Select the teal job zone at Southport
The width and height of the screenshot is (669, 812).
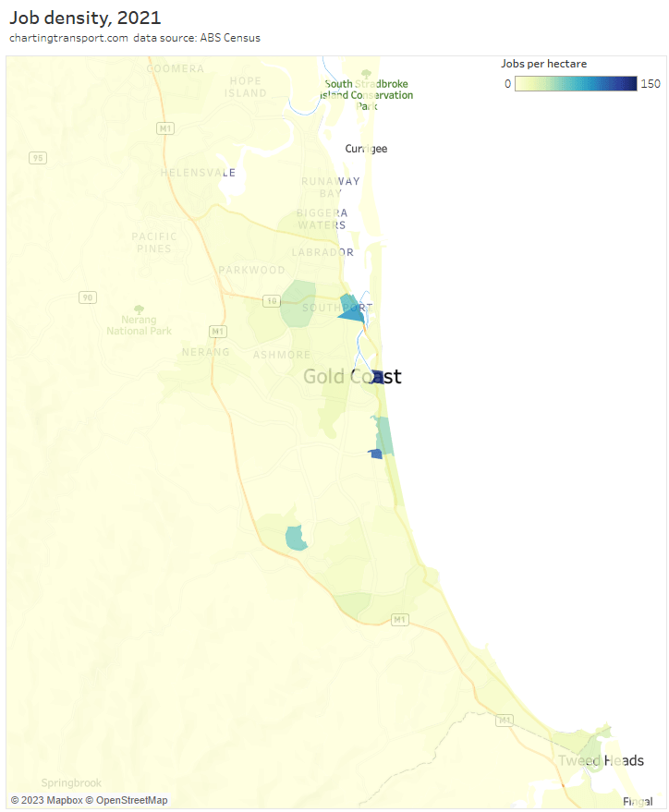point(350,310)
